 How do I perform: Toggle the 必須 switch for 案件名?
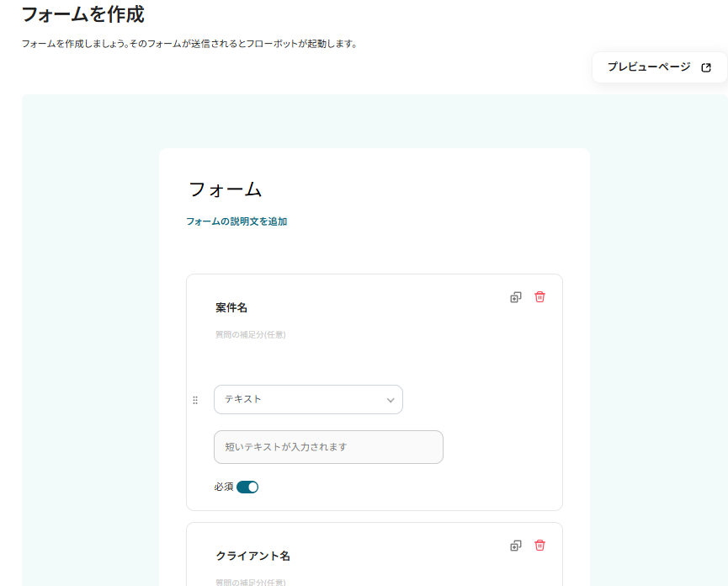click(x=247, y=487)
